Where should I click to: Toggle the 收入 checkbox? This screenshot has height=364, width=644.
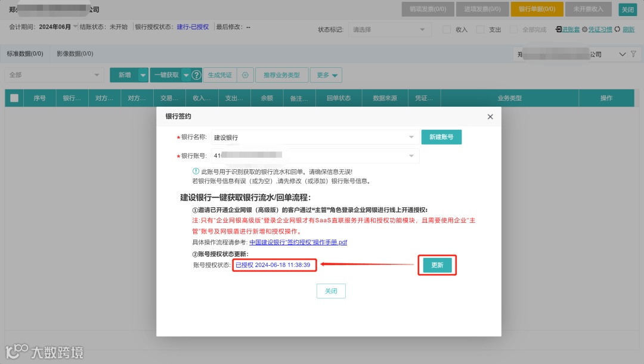447,30
